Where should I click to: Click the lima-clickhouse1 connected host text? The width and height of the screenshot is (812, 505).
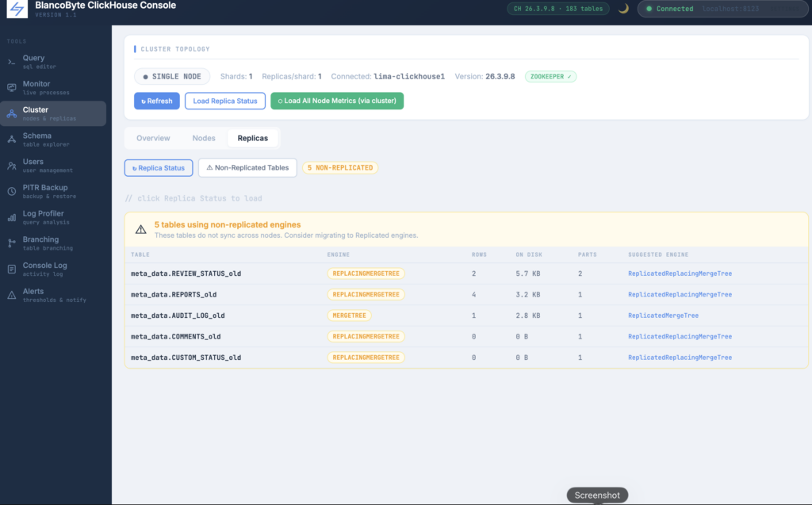pos(409,77)
